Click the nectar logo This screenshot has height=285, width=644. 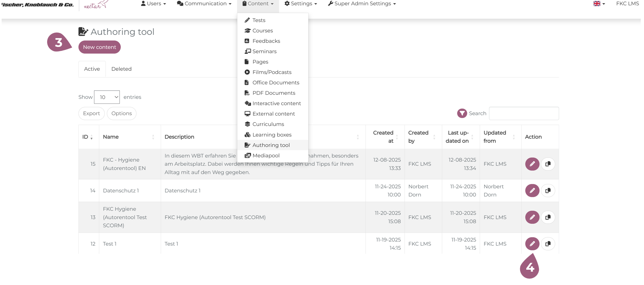96,5
